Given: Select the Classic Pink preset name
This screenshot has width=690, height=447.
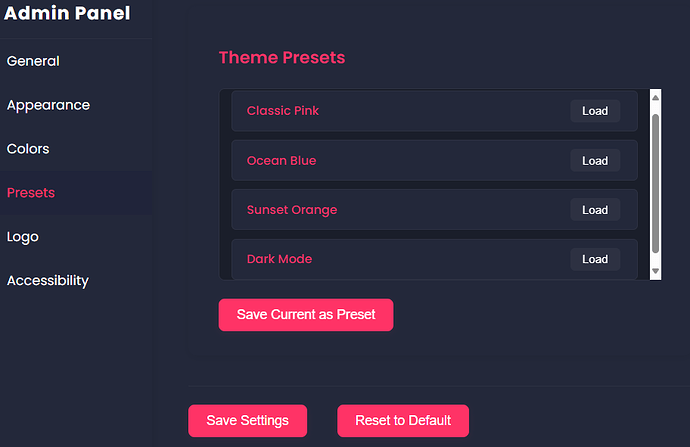Looking at the screenshot, I should (283, 111).
